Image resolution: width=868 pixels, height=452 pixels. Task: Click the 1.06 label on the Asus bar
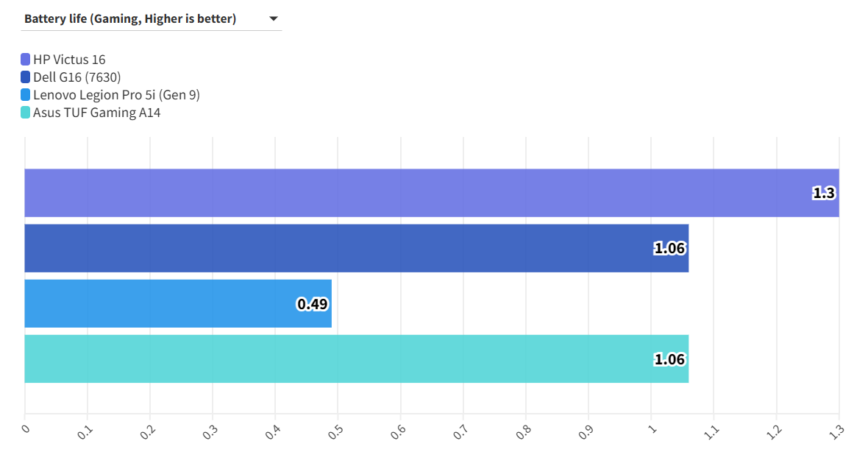tap(669, 359)
